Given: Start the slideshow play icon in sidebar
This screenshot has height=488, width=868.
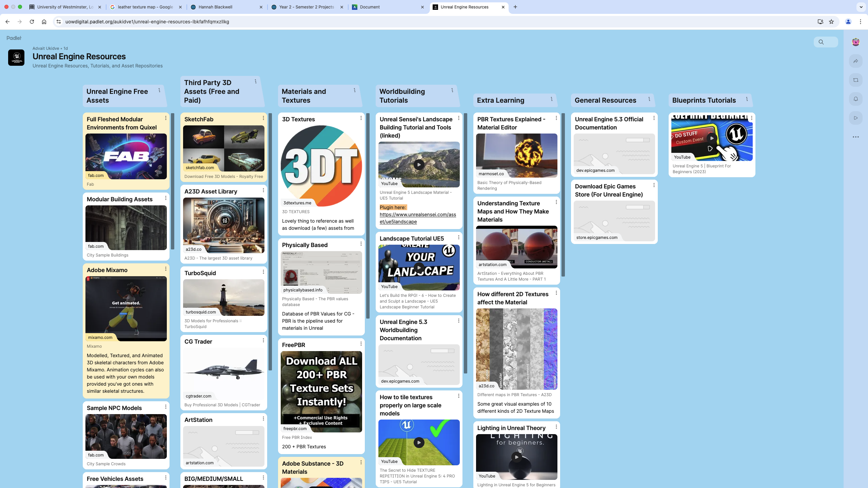Looking at the screenshot, I should (x=856, y=118).
